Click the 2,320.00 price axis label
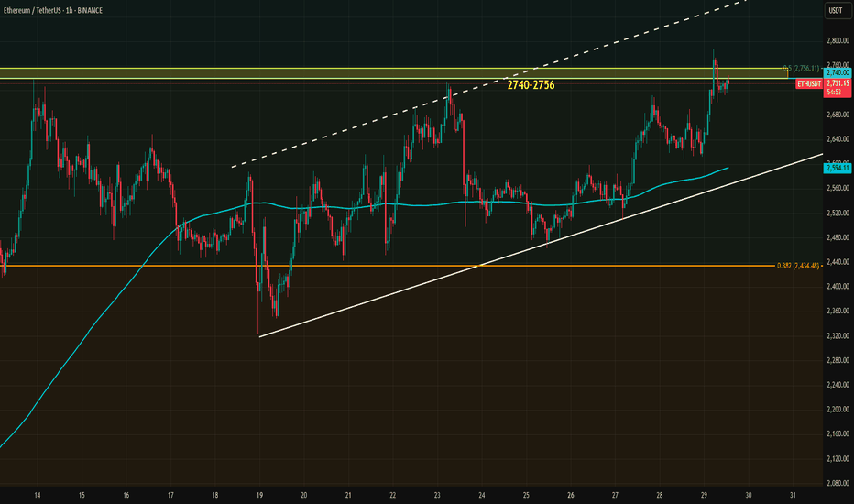The image size is (854, 504). pyautogui.click(x=838, y=336)
